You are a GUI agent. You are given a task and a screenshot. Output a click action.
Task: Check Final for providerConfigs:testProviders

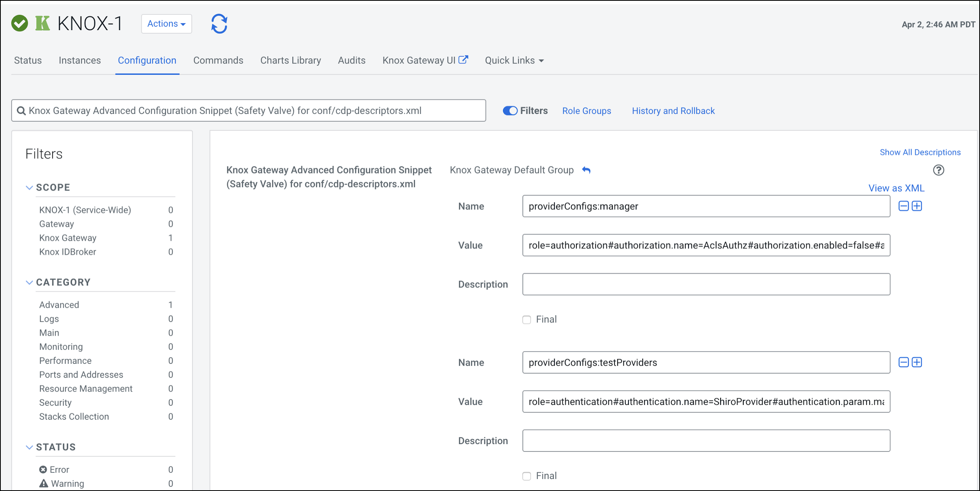(527, 476)
